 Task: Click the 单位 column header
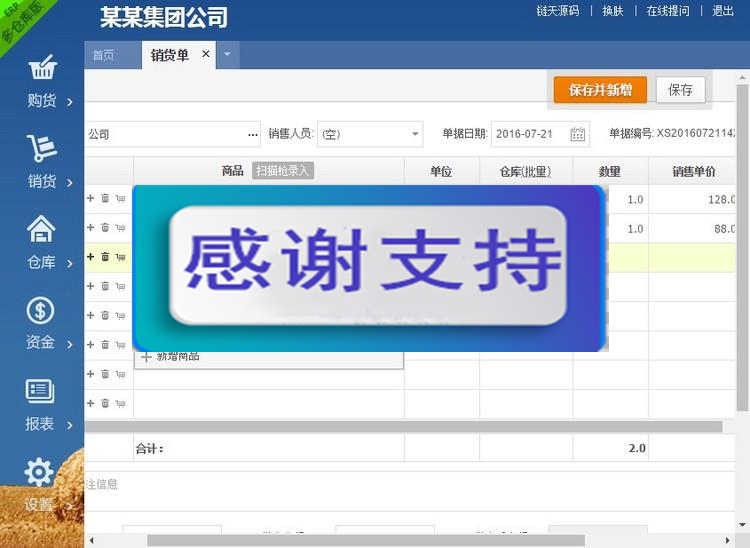coord(441,171)
